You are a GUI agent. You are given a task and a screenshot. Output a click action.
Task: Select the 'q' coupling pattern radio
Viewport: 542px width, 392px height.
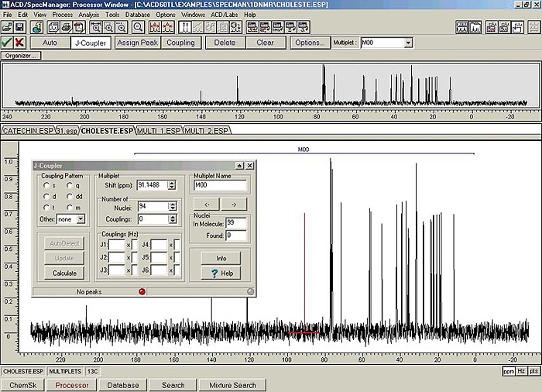point(70,185)
